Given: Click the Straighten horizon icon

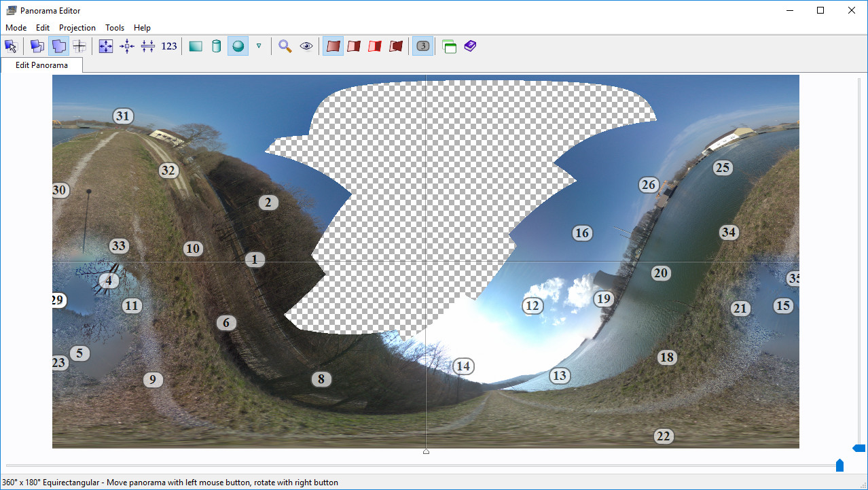Looking at the screenshot, I should pyautogui.click(x=148, y=46).
